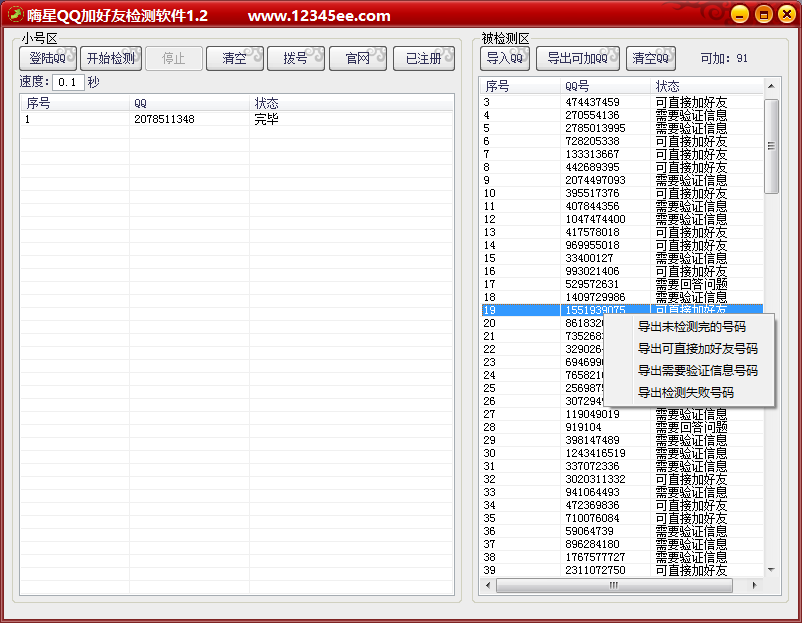The height and width of the screenshot is (623, 802).
Task: Click the horizontal scrollbar thumb
Action: tap(614, 585)
